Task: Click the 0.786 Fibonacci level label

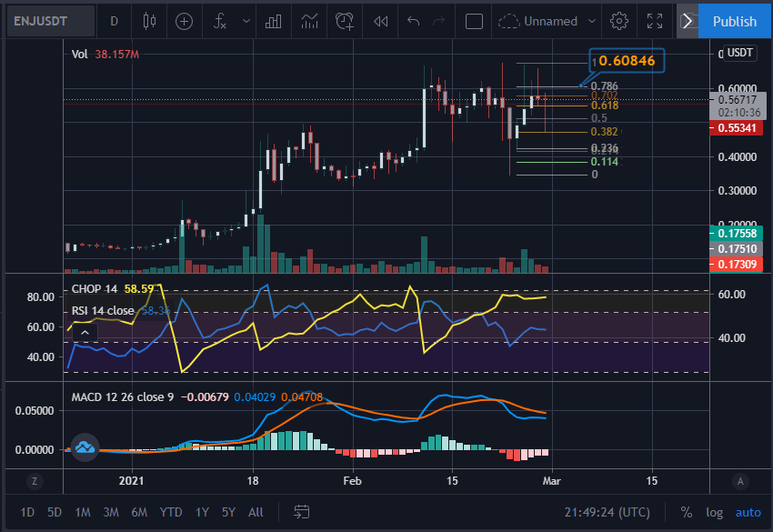Action: click(604, 86)
